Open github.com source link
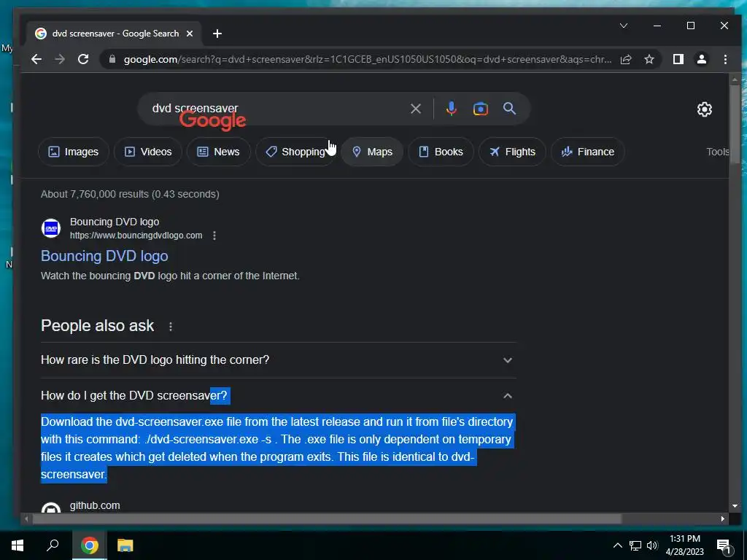This screenshot has width=747, height=560. click(95, 505)
